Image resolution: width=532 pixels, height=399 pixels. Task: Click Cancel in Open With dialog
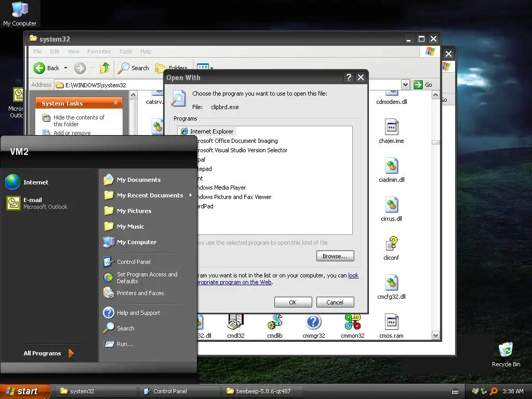(x=335, y=302)
